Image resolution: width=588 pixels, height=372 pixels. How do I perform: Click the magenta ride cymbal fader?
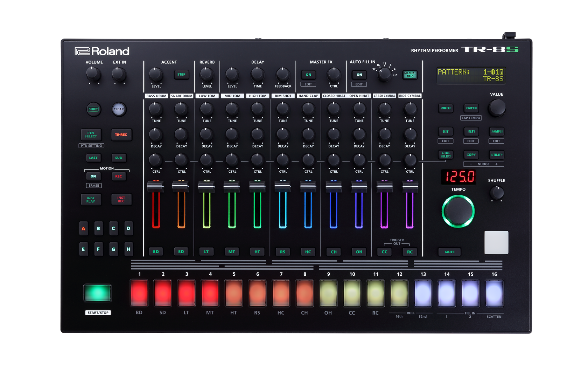pyautogui.click(x=410, y=186)
